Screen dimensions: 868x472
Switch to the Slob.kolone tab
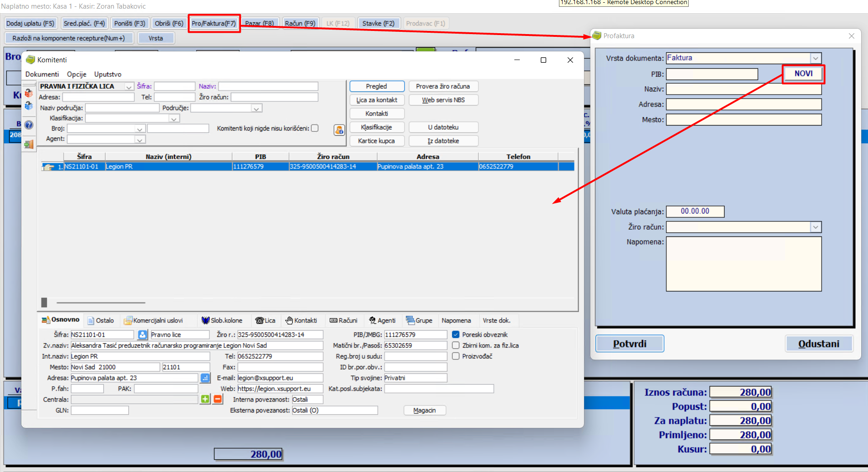tap(222, 321)
